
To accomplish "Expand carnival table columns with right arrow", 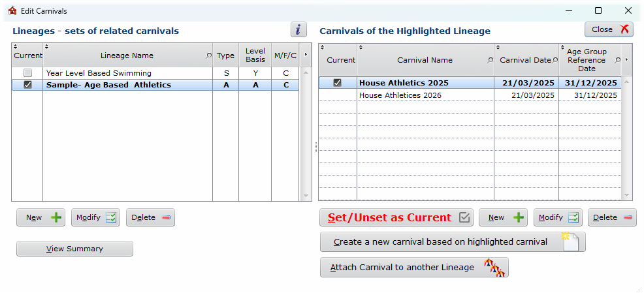I will (627, 59).
